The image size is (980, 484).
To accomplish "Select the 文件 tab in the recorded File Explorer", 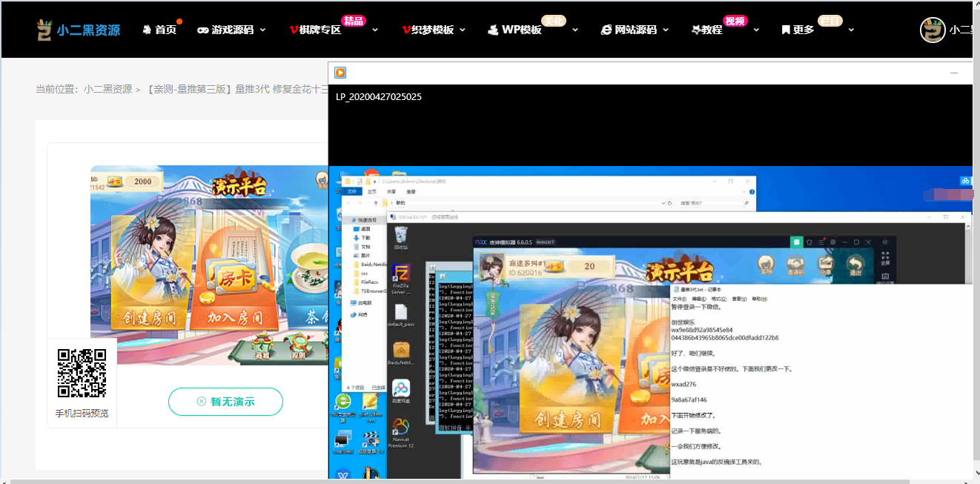I will (354, 191).
